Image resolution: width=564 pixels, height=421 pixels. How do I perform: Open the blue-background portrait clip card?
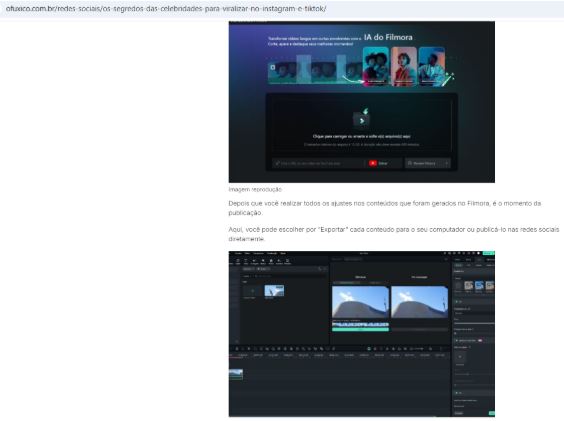coord(431,66)
